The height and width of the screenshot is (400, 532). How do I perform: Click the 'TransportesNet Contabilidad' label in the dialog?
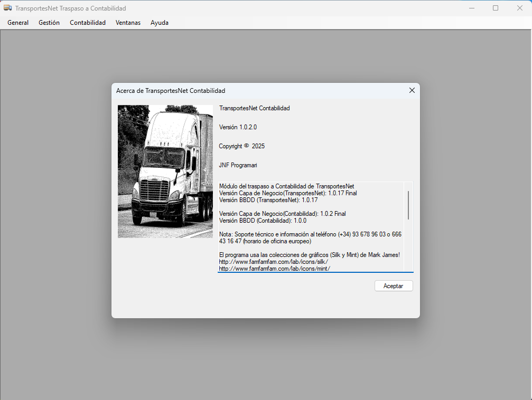click(254, 108)
